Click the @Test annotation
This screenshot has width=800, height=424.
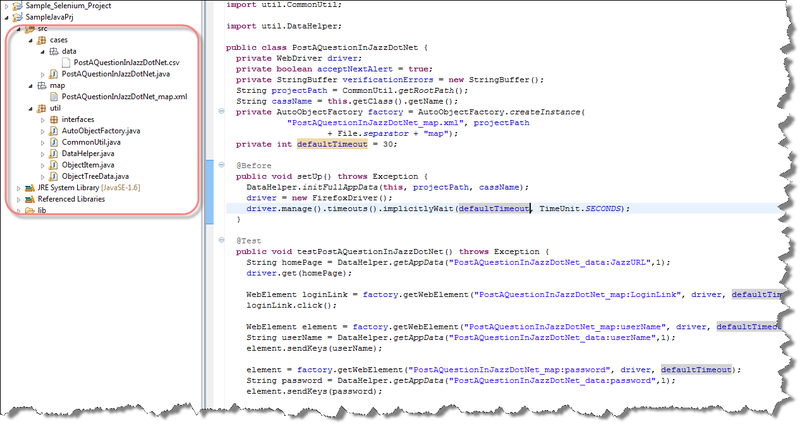click(x=248, y=241)
